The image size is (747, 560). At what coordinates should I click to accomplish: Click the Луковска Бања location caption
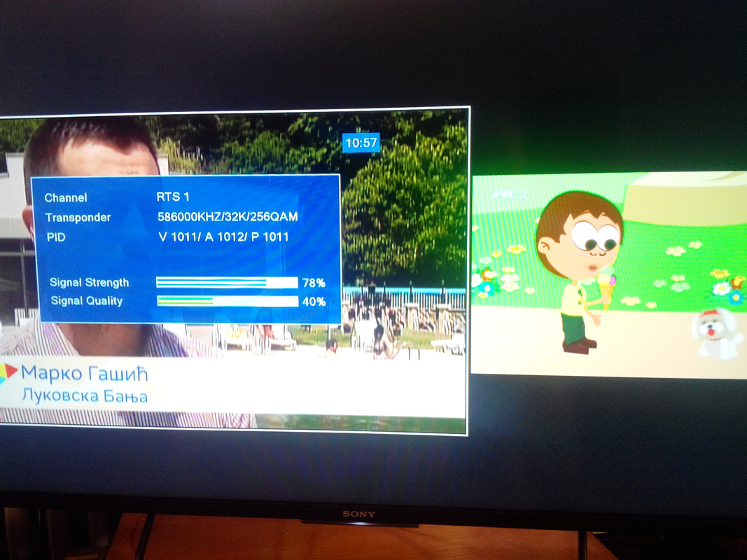pos(85,395)
